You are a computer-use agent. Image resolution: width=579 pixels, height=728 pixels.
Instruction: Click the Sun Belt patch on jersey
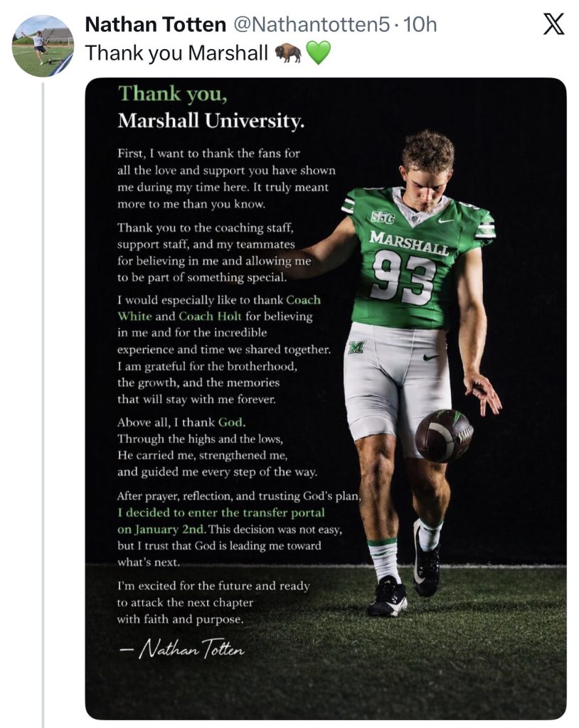[x=382, y=218]
